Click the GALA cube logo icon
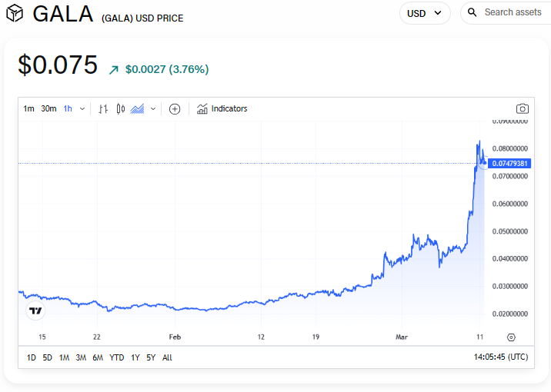 pyautogui.click(x=15, y=14)
